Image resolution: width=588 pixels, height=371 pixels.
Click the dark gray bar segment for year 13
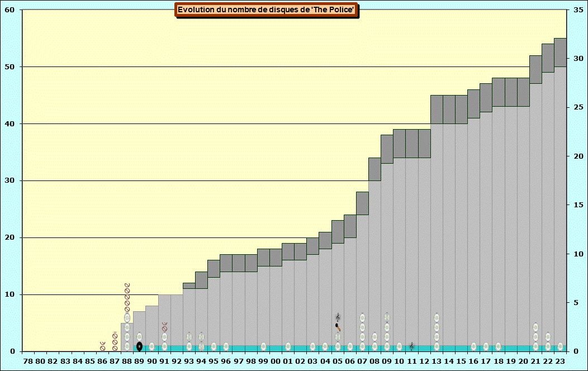(x=437, y=110)
